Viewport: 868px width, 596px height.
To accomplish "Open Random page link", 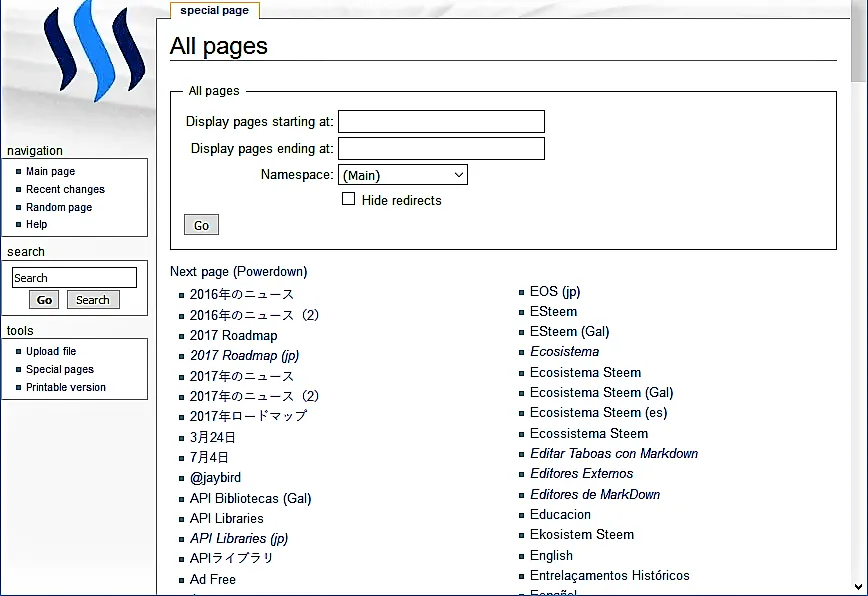I will [x=59, y=207].
